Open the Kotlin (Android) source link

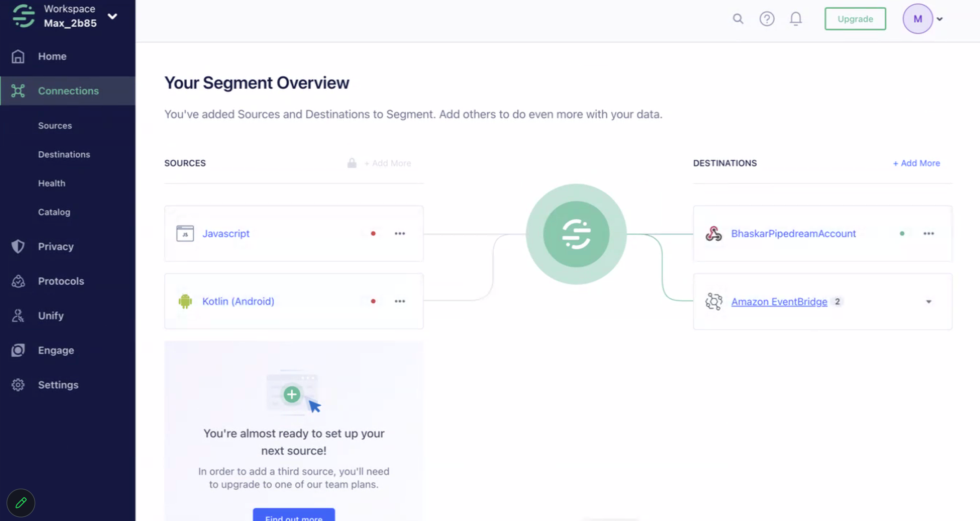click(x=238, y=301)
